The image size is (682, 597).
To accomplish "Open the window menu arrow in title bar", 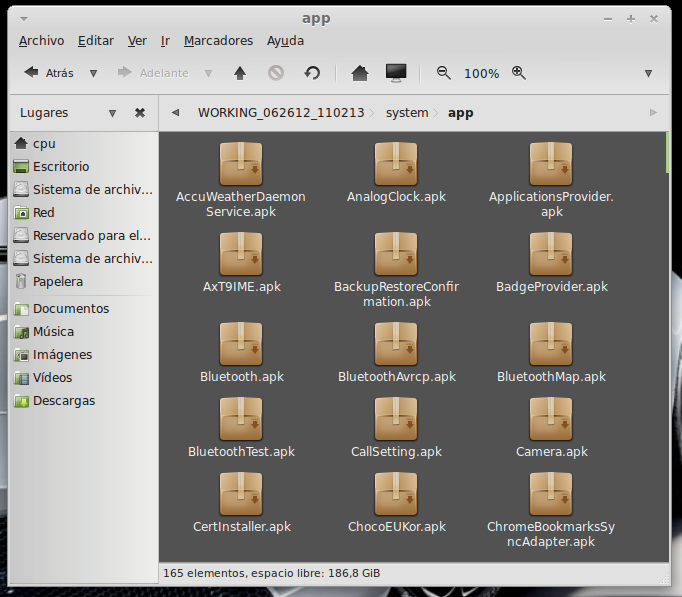I will click(x=24, y=19).
